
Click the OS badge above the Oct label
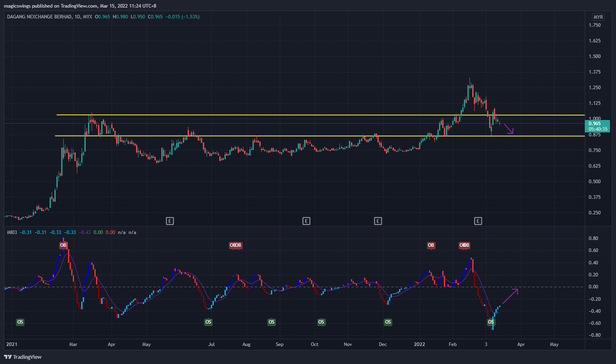(x=321, y=322)
